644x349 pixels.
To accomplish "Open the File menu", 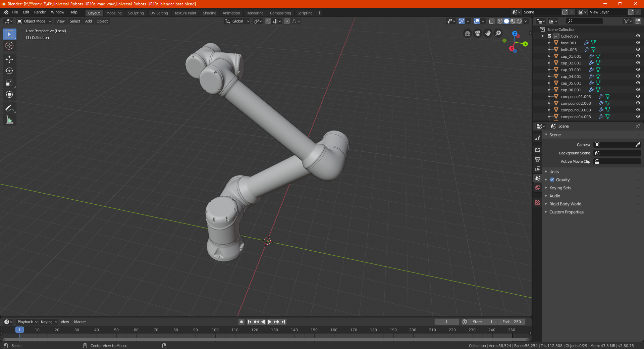I will pos(15,12).
